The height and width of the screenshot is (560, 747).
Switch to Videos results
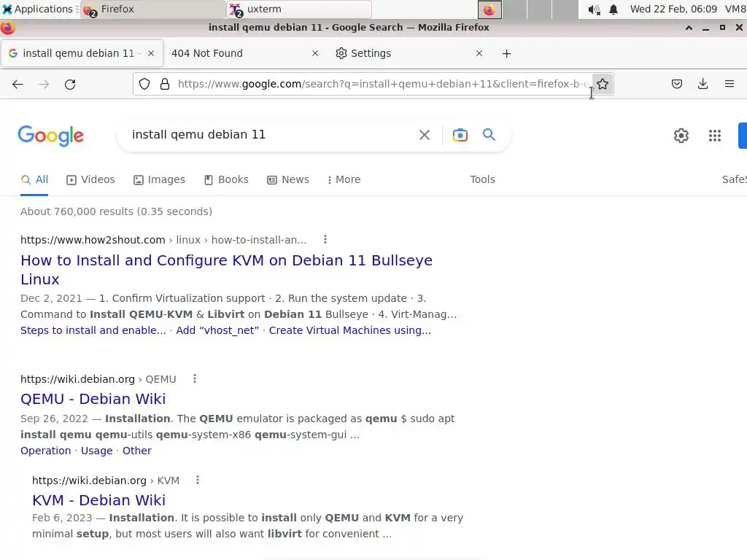(x=90, y=179)
